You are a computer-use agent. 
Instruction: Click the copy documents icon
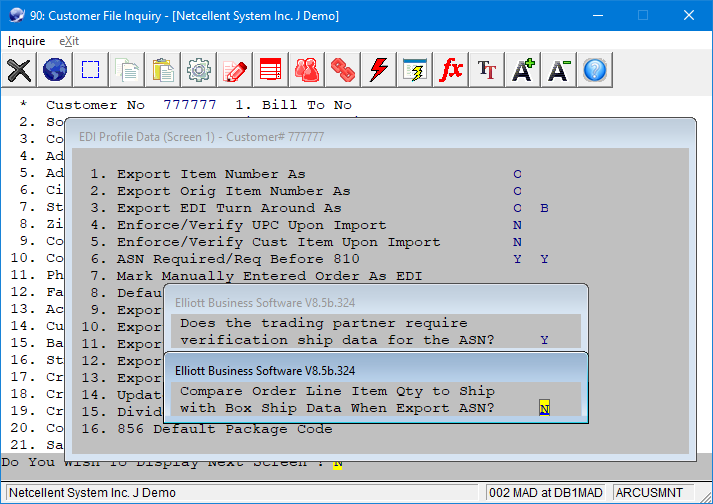(127, 70)
